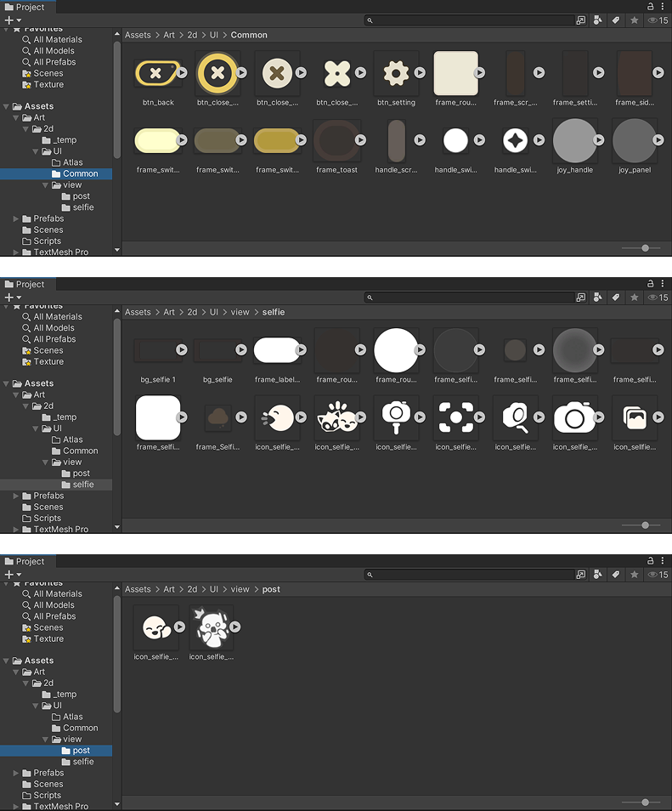Click All Materials favorite in post panel
Image resolution: width=672 pixels, height=811 pixels.
[52, 593]
